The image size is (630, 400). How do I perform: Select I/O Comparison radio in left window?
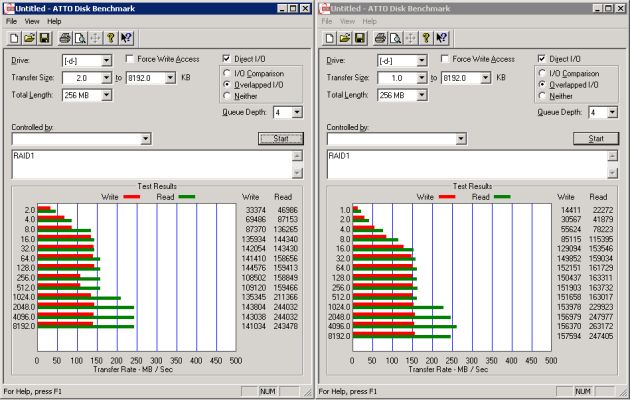coord(227,73)
